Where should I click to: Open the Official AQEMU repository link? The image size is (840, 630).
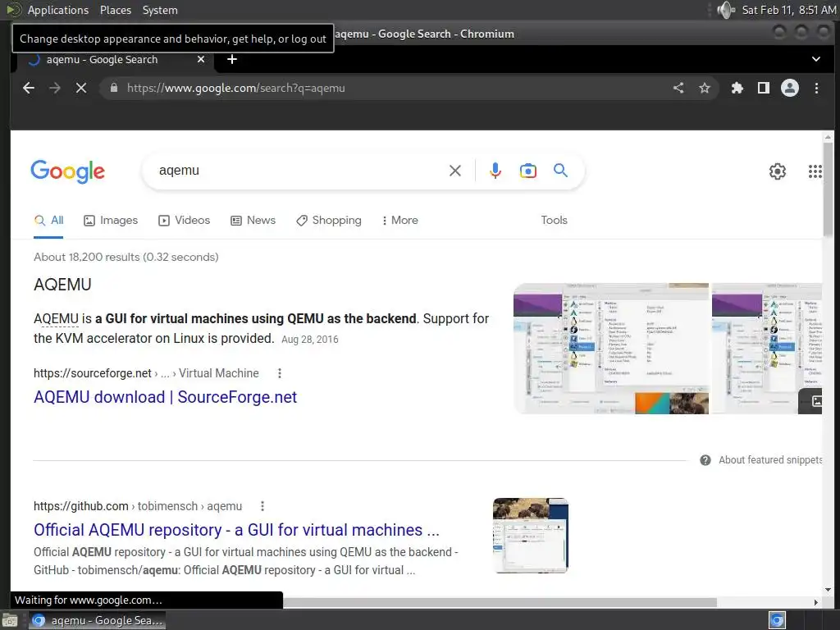tap(236, 530)
